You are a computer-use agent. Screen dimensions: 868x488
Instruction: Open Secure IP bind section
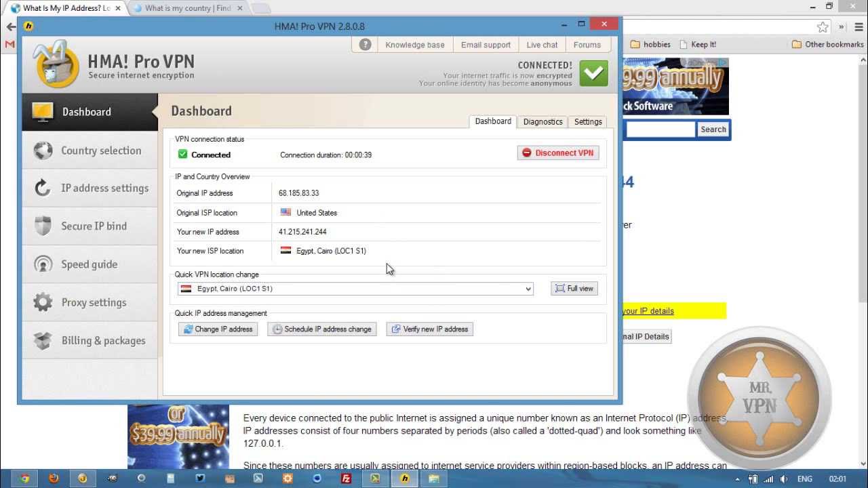[90, 226]
